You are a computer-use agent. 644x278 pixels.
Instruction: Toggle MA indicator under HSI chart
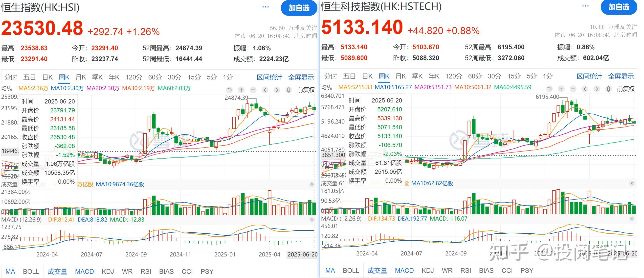10,272
